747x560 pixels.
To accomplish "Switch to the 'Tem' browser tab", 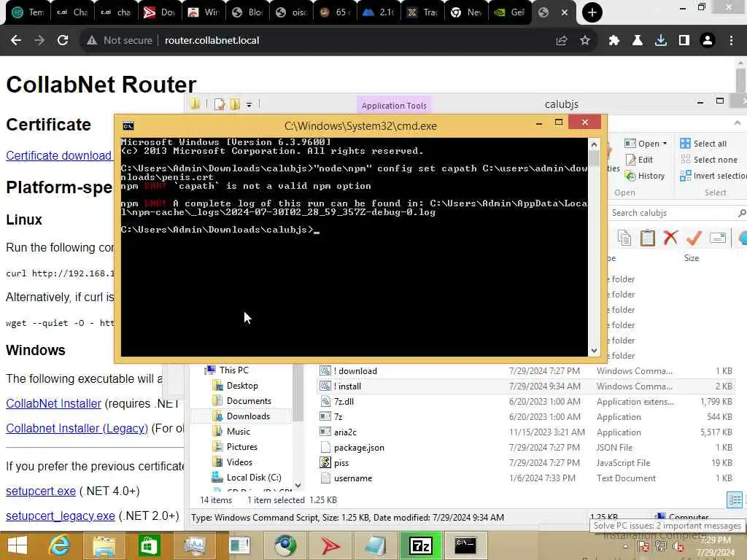I will click(x=28, y=12).
